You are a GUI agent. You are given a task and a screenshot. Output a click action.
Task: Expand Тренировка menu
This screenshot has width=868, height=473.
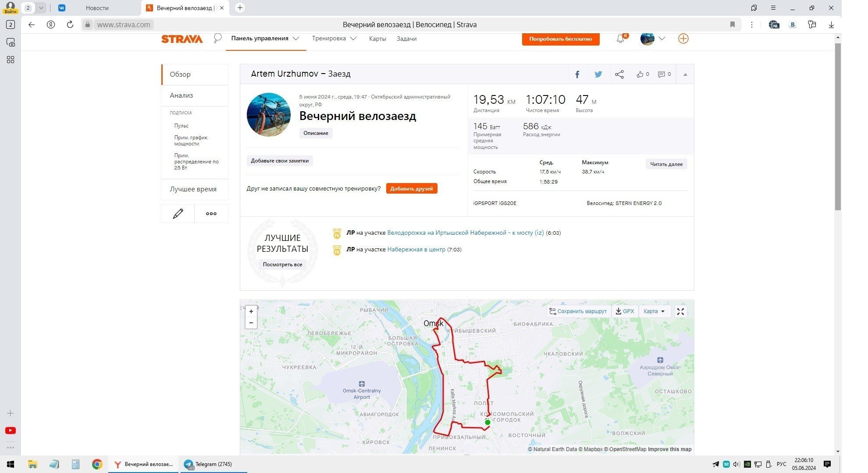[334, 39]
